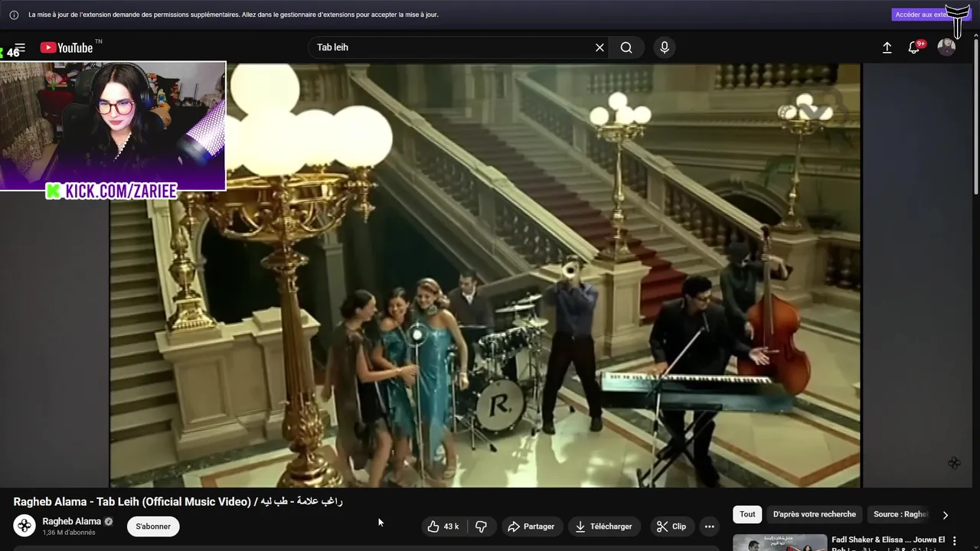
Task: Click the 1,36 M d'abonnés subscriber count
Action: pyautogui.click(x=69, y=533)
